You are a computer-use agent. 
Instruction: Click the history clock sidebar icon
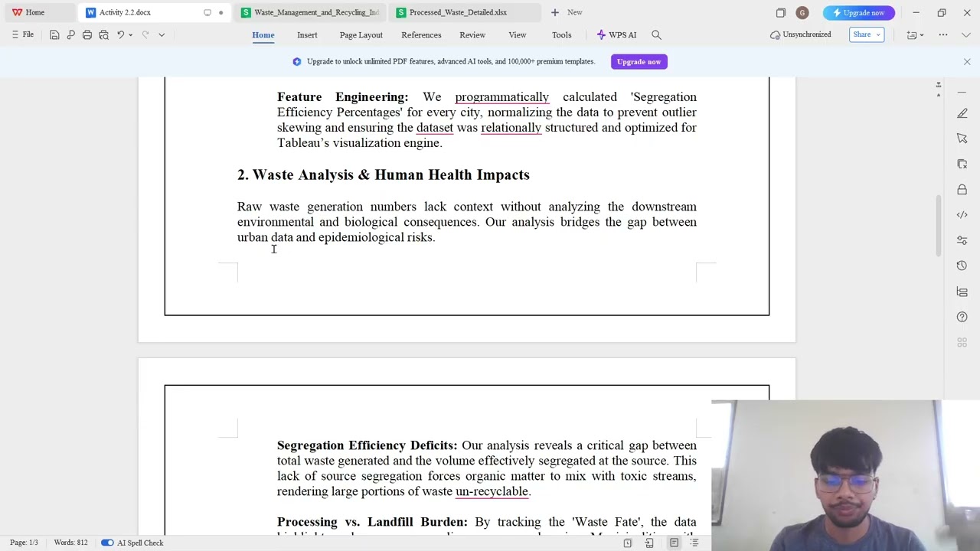point(962,266)
